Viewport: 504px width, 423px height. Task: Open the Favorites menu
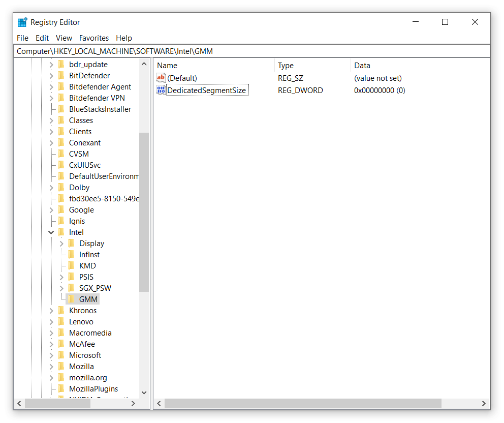(94, 38)
